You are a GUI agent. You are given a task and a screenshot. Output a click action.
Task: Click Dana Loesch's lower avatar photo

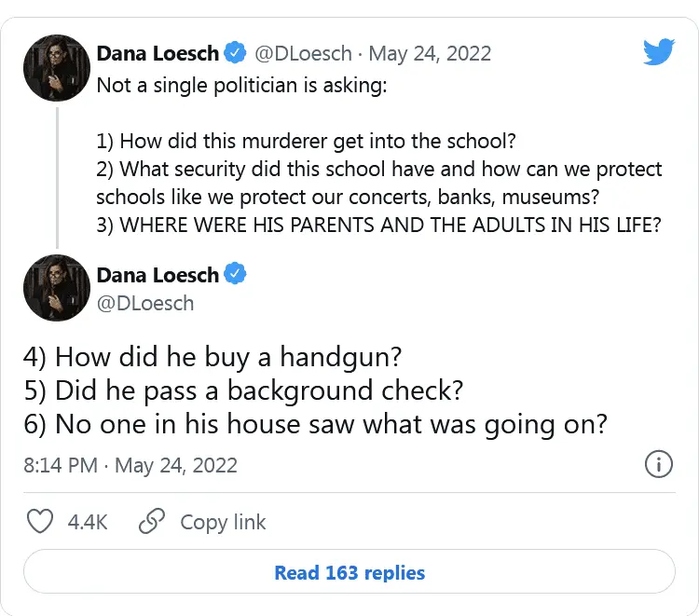(55, 288)
